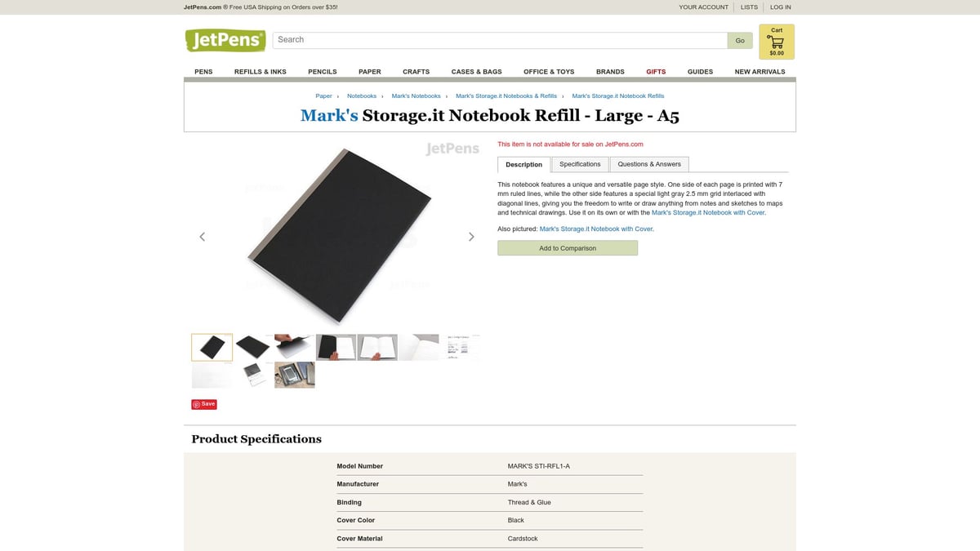
Task: Select first black notebook thumbnail
Action: (212, 347)
